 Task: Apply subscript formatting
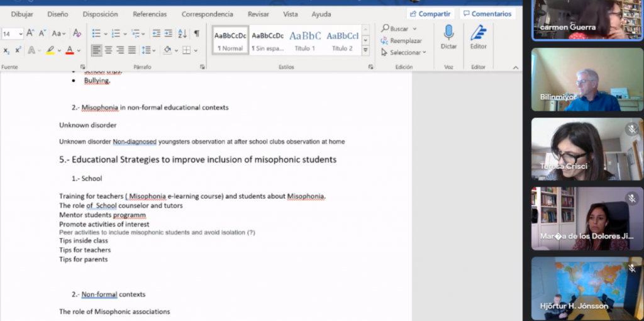point(6,50)
